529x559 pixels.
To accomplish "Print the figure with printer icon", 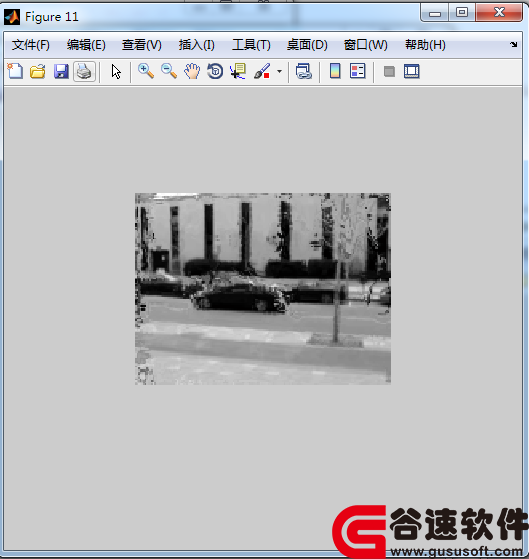I will coord(84,72).
